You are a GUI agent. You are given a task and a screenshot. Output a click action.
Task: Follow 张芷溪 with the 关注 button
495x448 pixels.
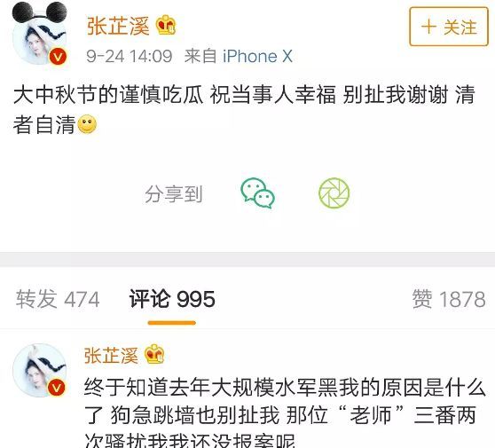coord(449,27)
